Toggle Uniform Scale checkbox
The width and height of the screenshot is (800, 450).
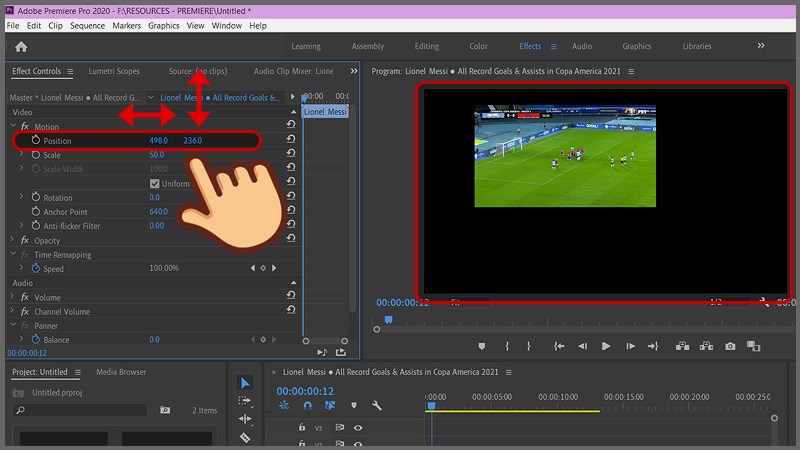pyautogui.click(x=155, y=183)
